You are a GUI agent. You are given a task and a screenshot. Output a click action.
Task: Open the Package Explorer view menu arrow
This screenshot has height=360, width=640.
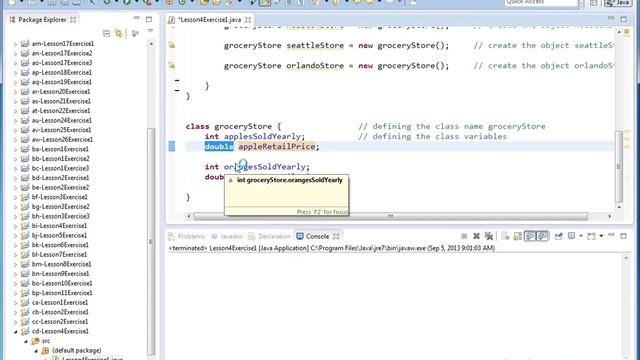(150, 31)
